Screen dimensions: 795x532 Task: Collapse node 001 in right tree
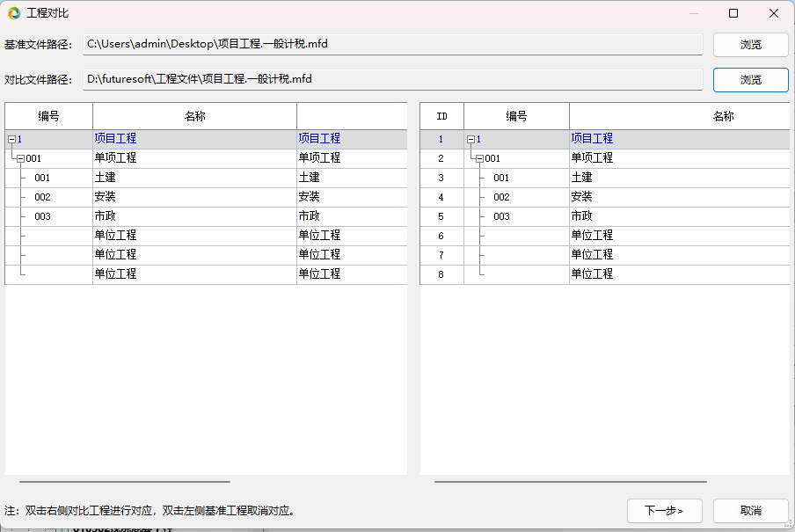point(479,158)
